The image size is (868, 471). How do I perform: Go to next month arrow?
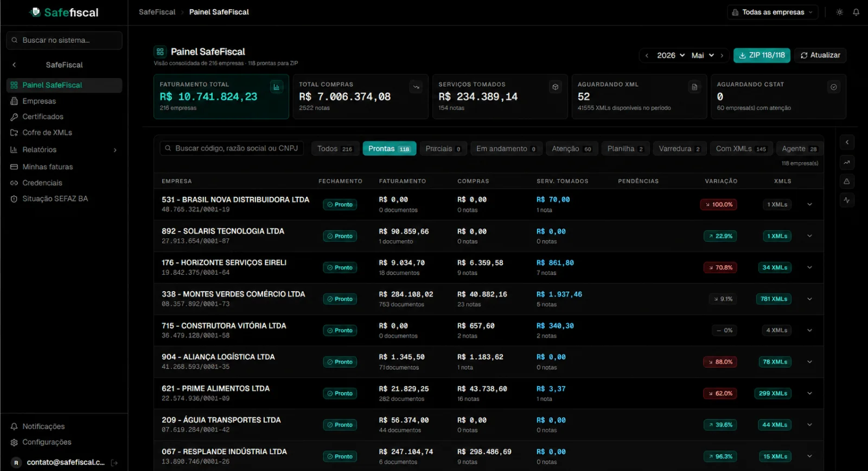pyautogui.click(x=722, y=55)
